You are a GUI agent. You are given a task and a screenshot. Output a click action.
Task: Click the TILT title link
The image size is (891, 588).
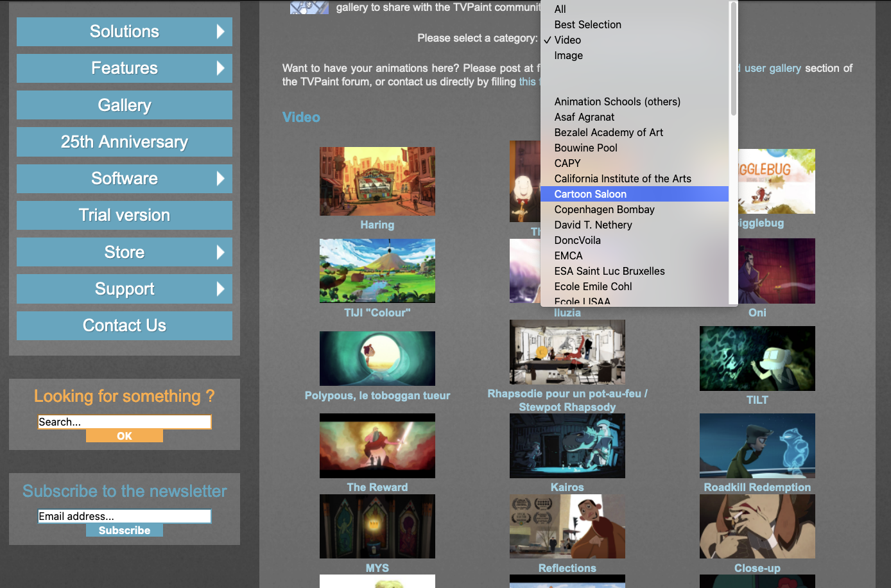[x=757, y=400]
